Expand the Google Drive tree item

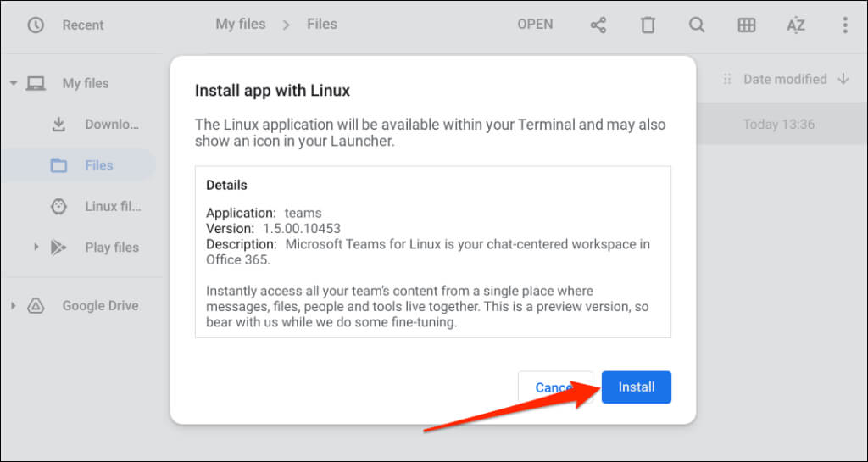pos(14,306)
